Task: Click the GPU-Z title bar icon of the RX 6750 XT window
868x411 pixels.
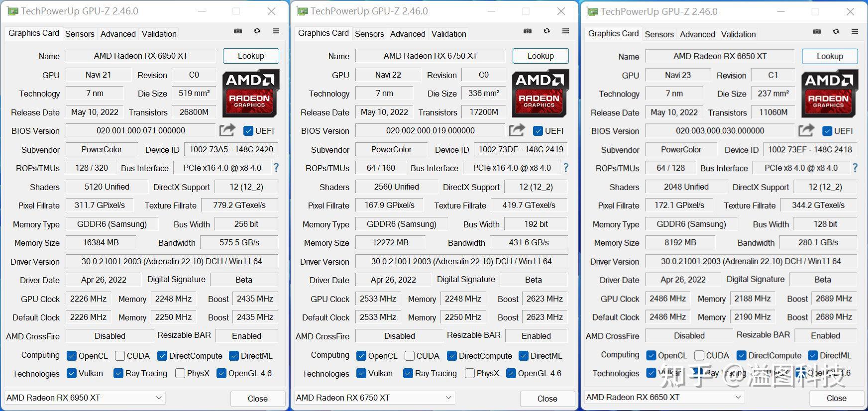Action: pos(302,11)
